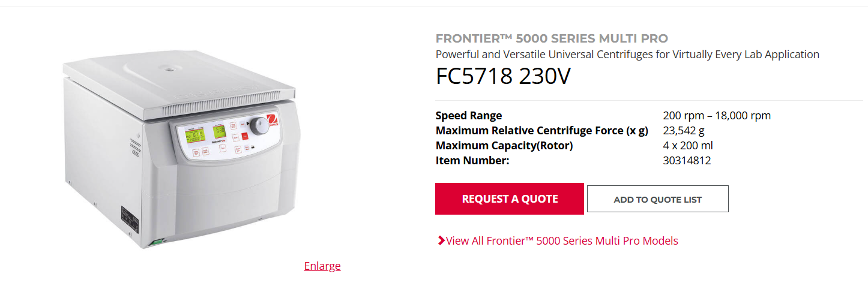Click the item number 30314812
The image size is (868, 301).
pyautogui.click(x=687, y=160)
